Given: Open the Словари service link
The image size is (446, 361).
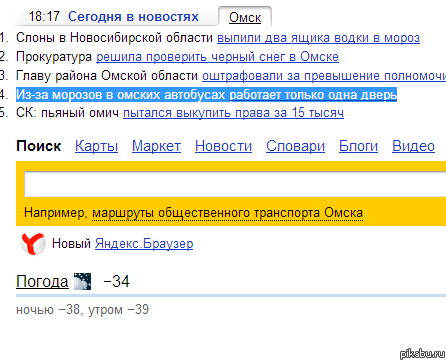Looking at the screenshot, I should pyautogui.click(x=295, y=146).
